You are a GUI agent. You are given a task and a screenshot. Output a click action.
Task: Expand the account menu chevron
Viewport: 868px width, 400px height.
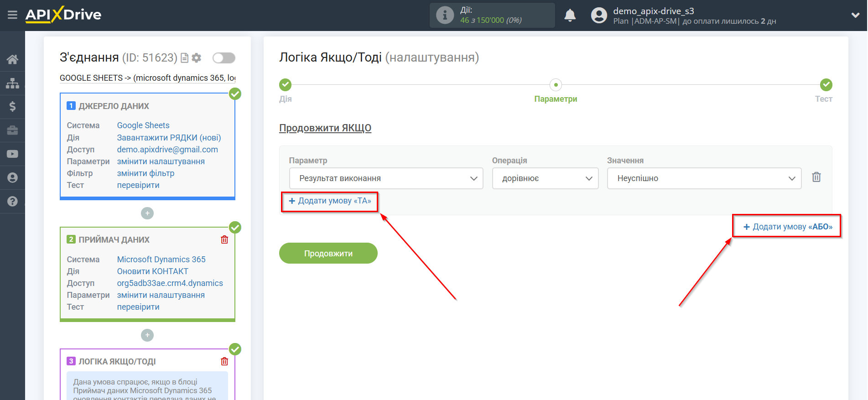tap(855, 15)
